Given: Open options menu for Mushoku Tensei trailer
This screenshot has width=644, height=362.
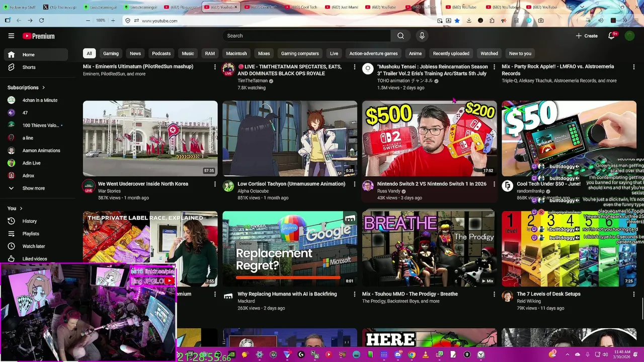Looking at the screenshot, I should click(x=494, y=67).
